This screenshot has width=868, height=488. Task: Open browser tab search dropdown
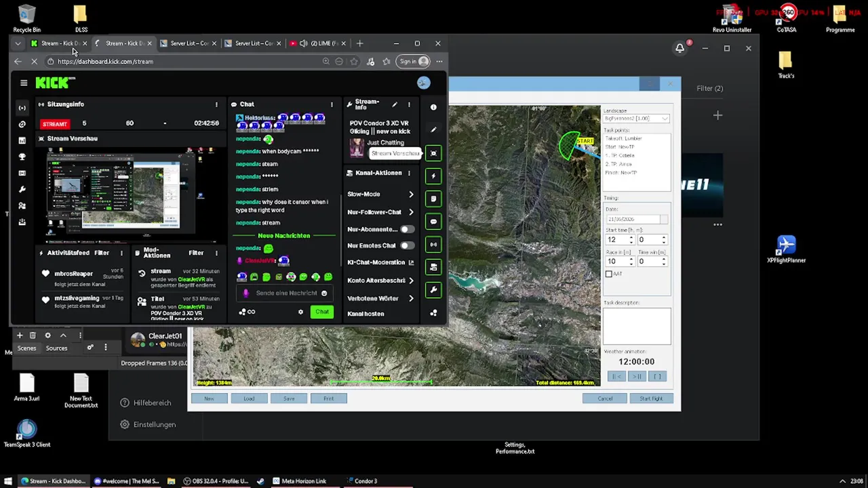click(18, 43)
